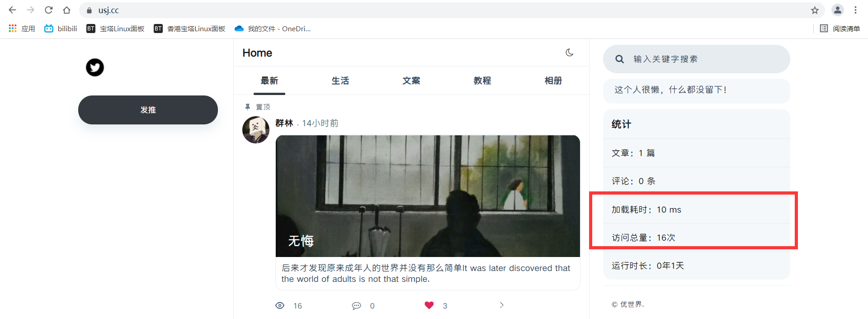
Task: Open the 无悔 post cover image
Action: click(428, 196)
